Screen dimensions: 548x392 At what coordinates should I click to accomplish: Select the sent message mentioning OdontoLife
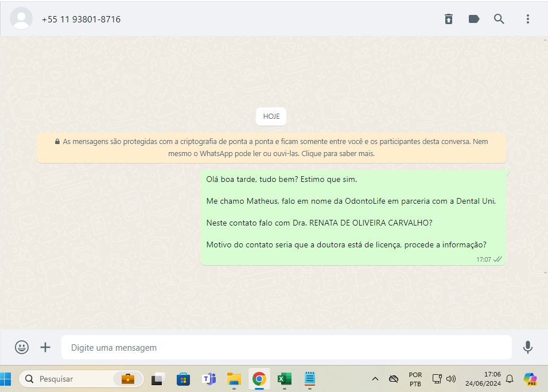click(353, 218)
